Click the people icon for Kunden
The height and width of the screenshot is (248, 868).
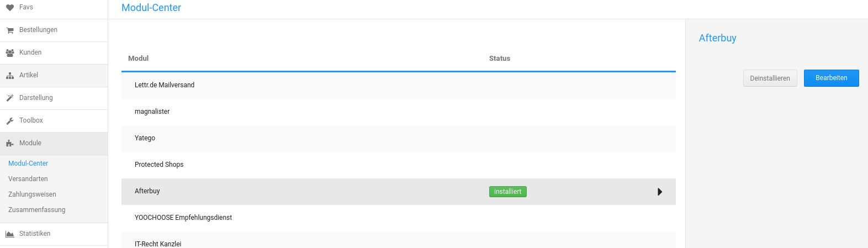pos(9,53)
